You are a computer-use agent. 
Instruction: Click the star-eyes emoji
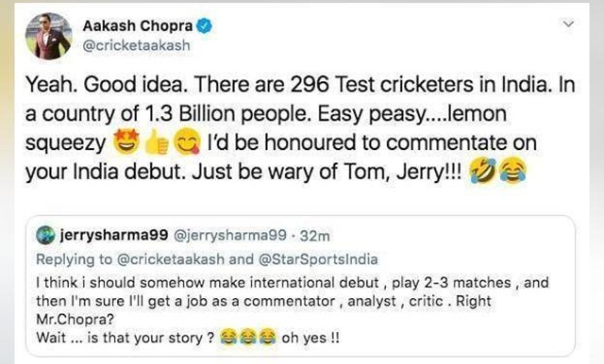[126, 142]
